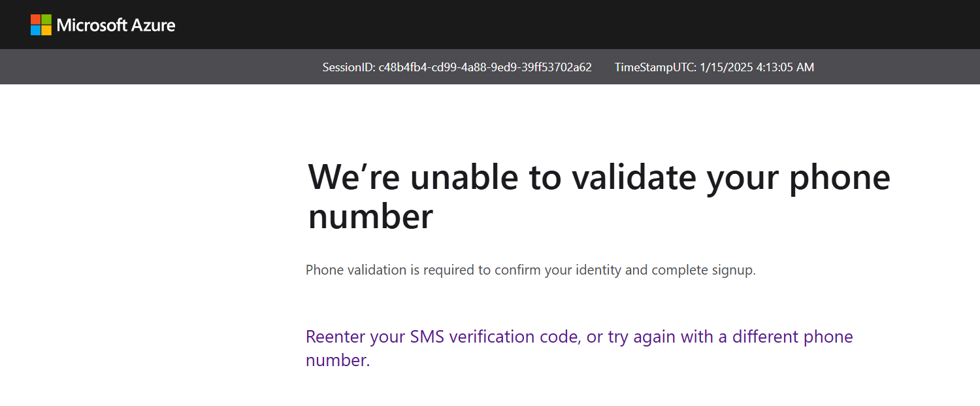Click the red square of Microsoft logo
Image resolution: width=980 pixels, height=406 pixels.
pos(35,19)
